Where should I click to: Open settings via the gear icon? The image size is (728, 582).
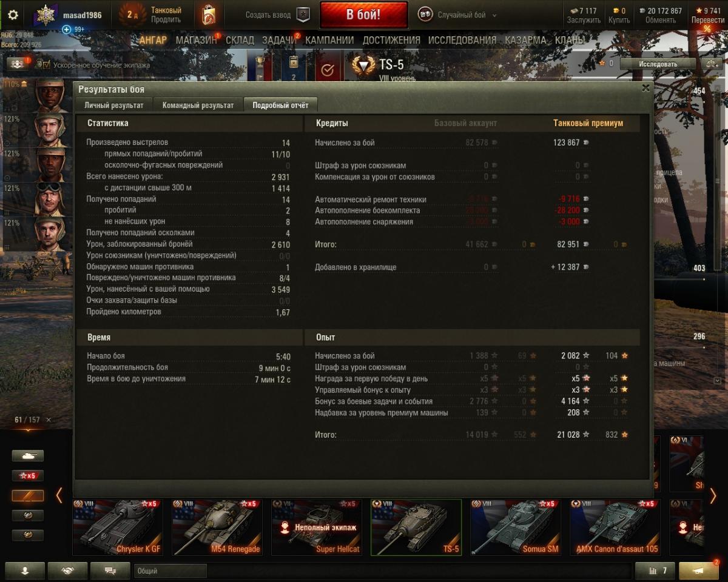coord(12,15)
